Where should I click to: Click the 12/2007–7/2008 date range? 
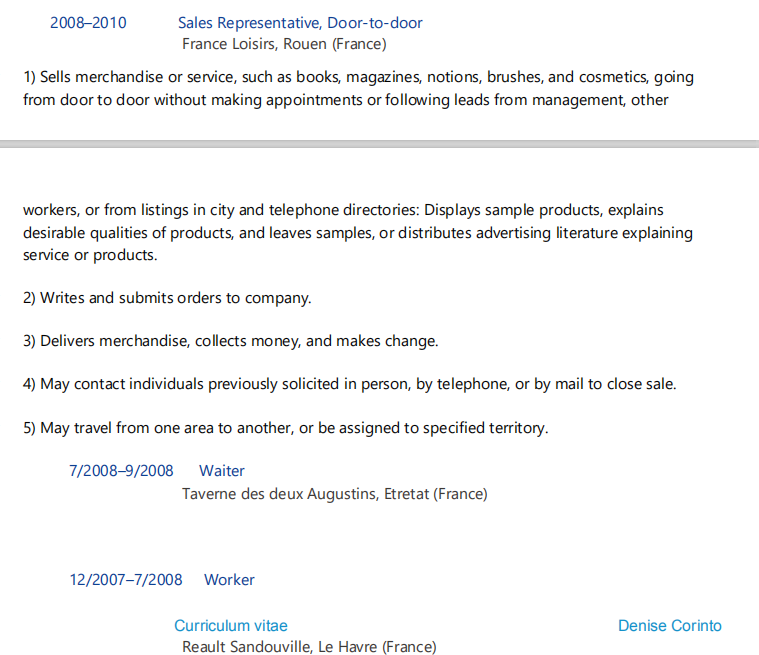(126, 580)
